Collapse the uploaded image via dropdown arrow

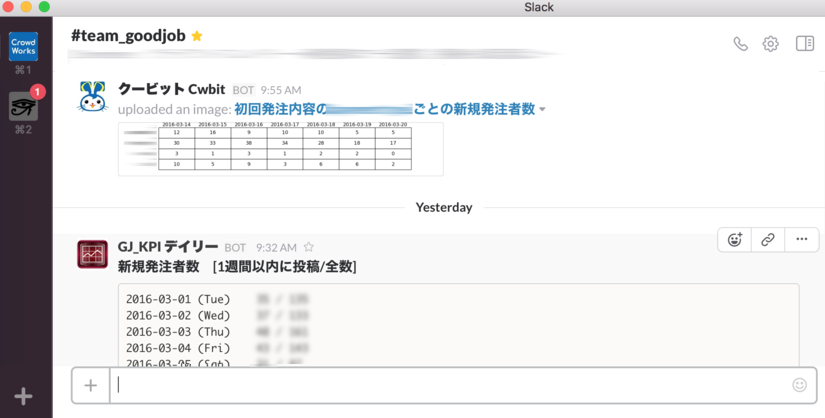coord(542,110)
